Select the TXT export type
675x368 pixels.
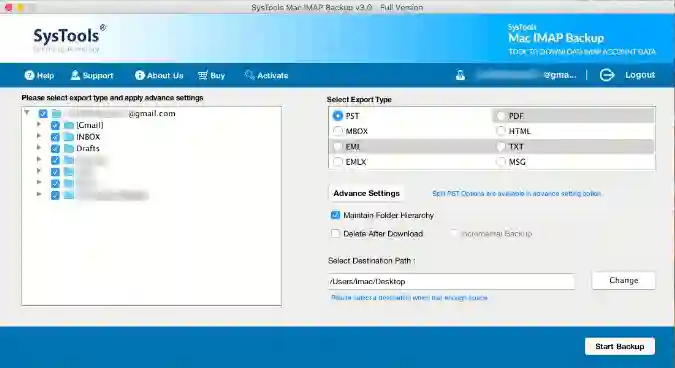coord(501,147)
